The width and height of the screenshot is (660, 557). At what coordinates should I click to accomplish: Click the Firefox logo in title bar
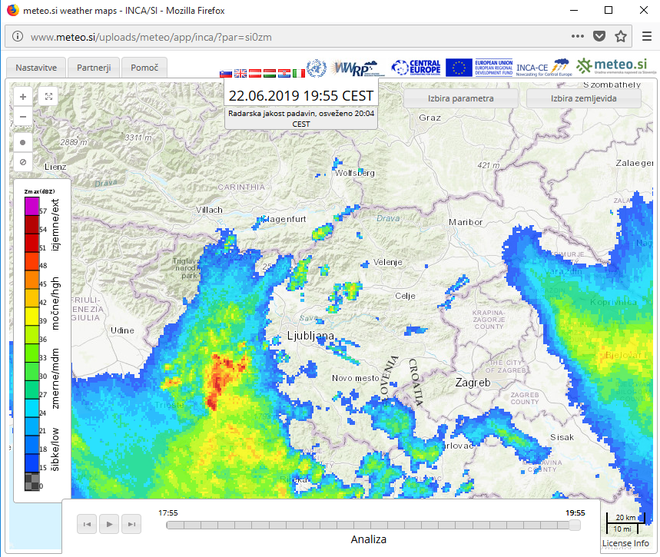[13, 10]
